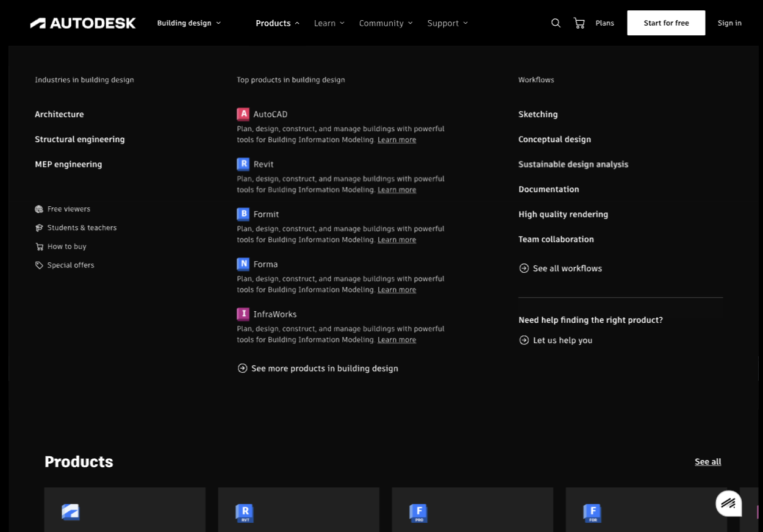Click Students & teachers link
The image size is (763, 532).
click(82, 228)
